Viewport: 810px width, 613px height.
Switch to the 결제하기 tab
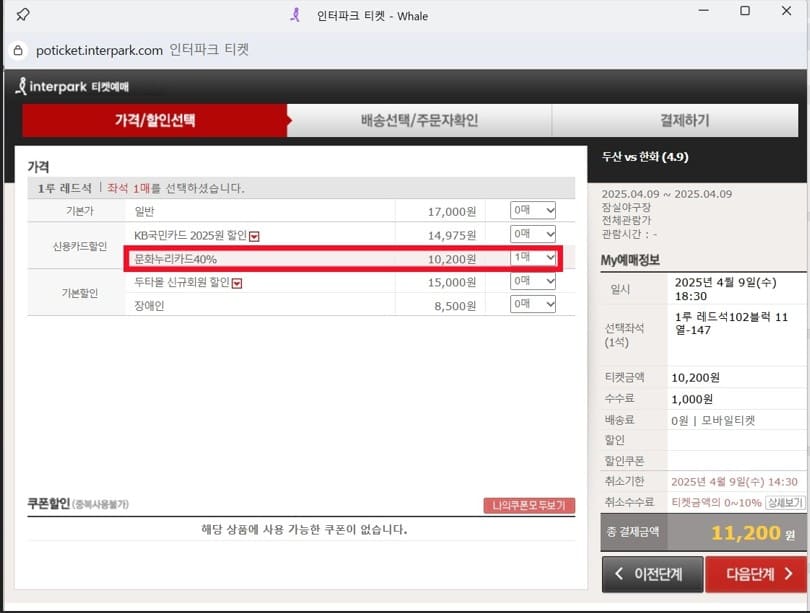click(684, 120)
